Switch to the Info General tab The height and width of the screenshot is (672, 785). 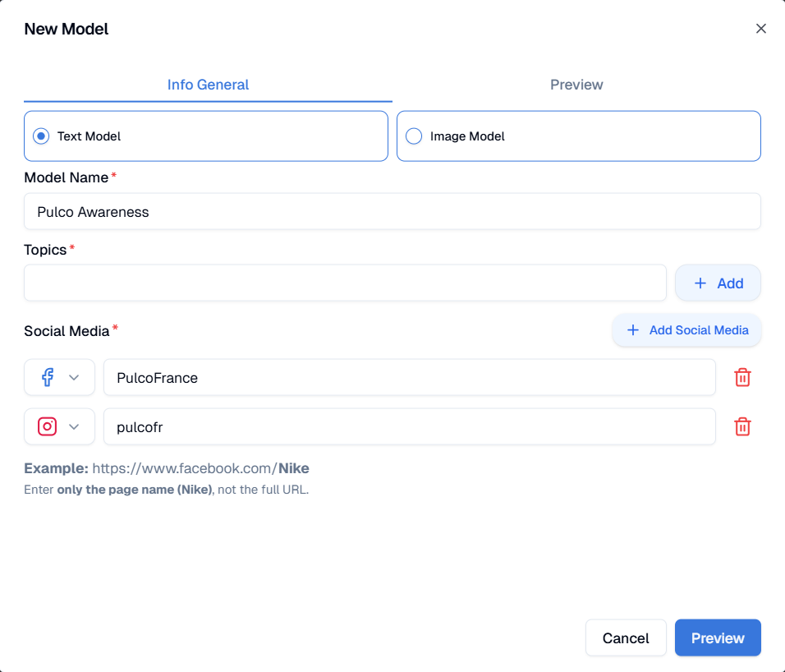click(208, 85)
